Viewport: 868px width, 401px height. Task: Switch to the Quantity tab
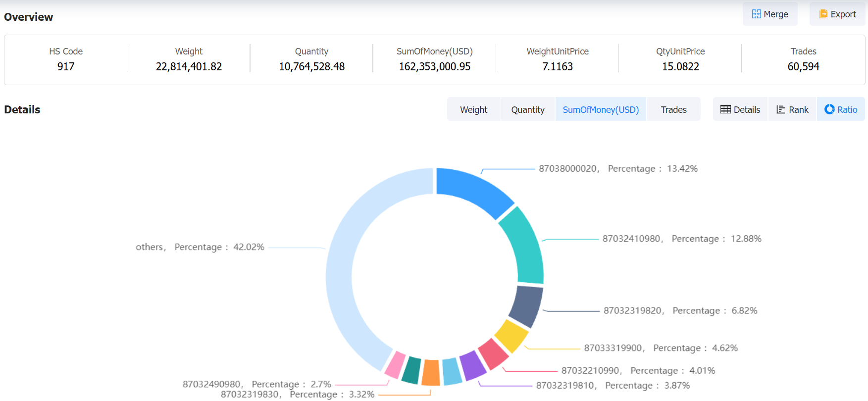pyautogui.click(x=528, y=109)
